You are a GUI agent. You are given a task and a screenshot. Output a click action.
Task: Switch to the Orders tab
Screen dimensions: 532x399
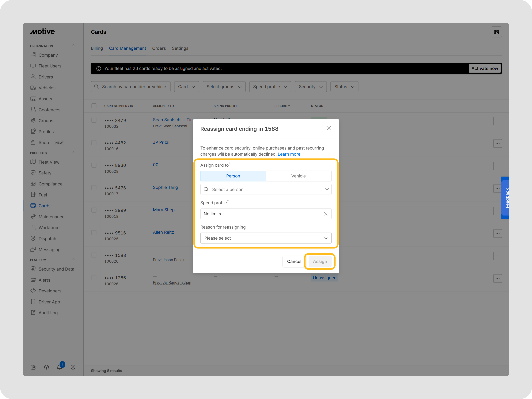coord(159,48)
